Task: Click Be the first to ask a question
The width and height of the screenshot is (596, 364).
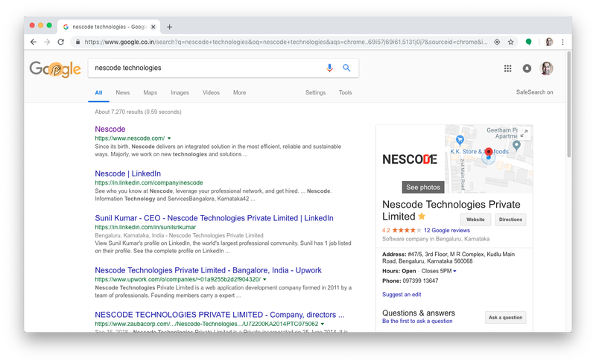Action: pos(417,321)
